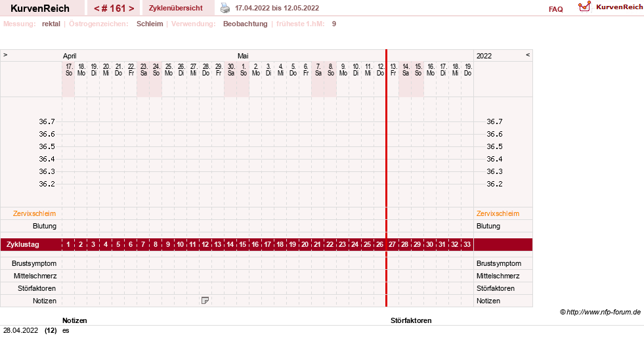Image resolution: width=644 pixels, height=346 pixels.
Task: Click the printer icon
Action: [225, 8]
